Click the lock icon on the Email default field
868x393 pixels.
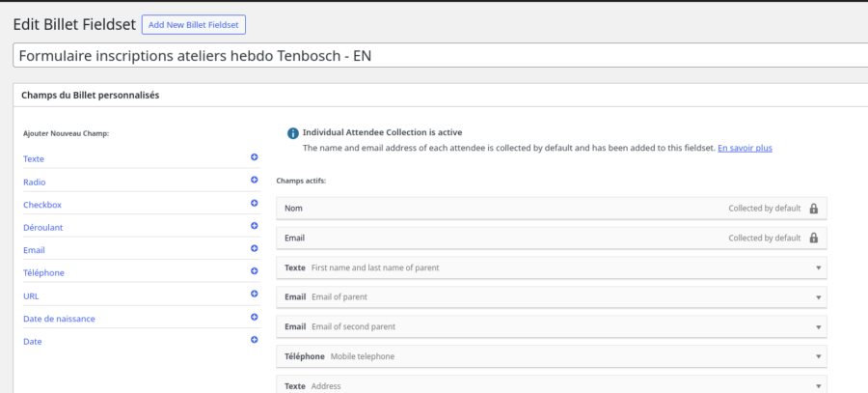813,239
